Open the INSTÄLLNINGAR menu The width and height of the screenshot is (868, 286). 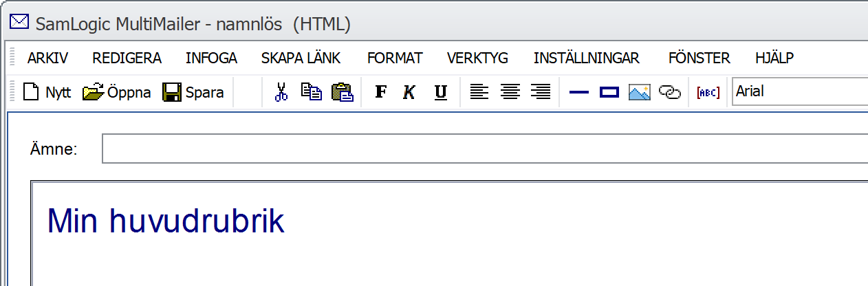[587, 58]
